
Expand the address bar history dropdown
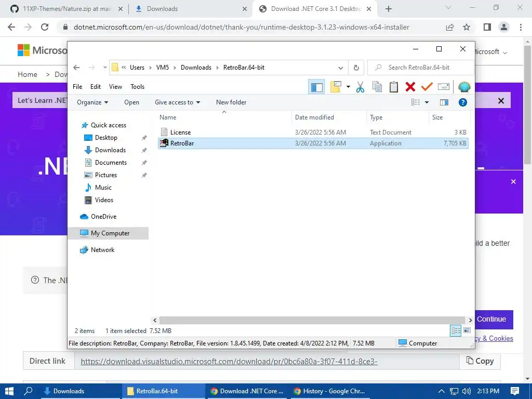tap(341, 68)
